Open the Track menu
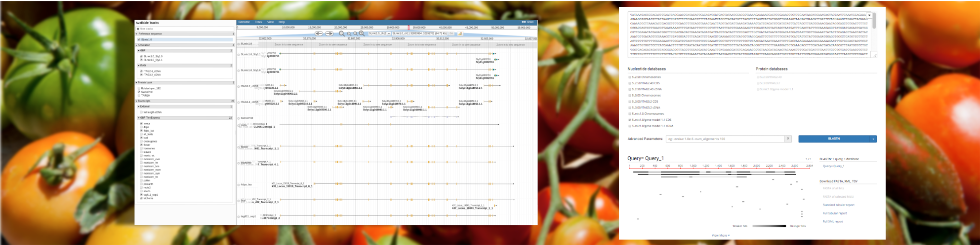Image resolution: width=980 pixels, height=245 pixels. tap(258, 22)
